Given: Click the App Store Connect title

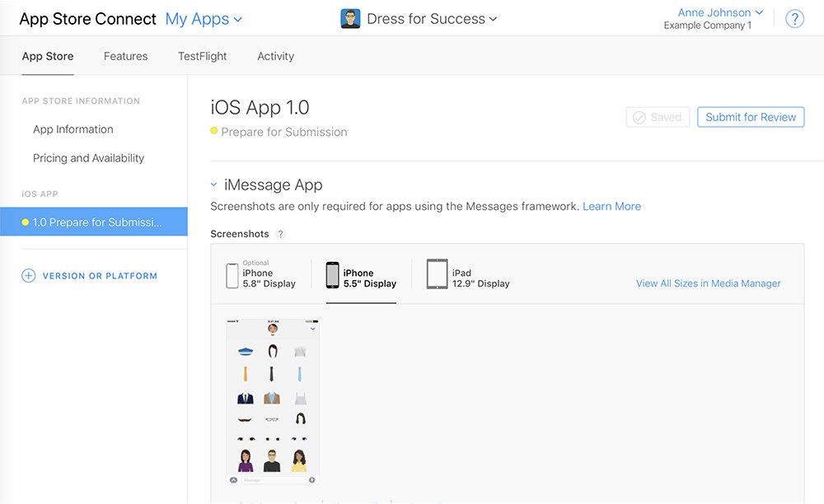Looking at the screenshot, I should pos(88,19).
